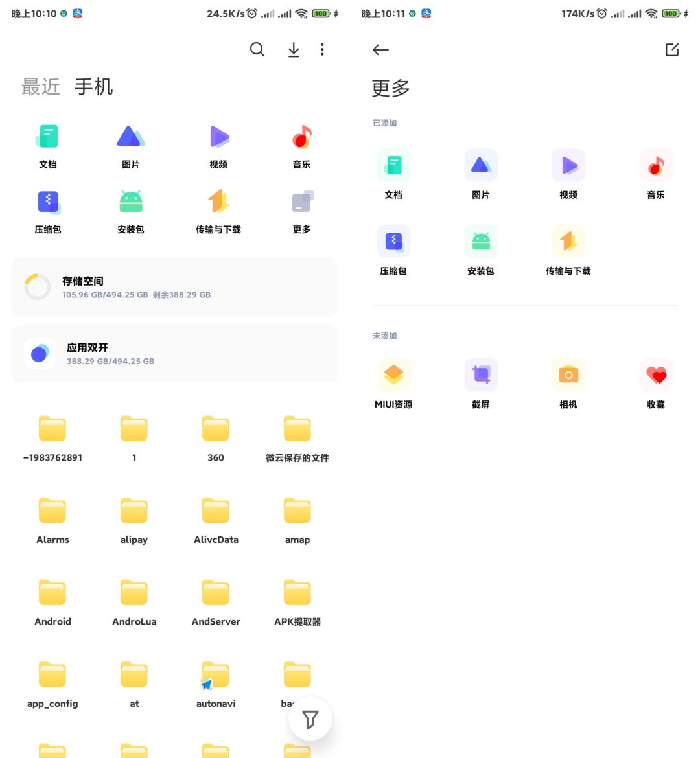Select 视频 in the 已添加 section
This screenshot has width=700, height=758.
click(568, 174)
